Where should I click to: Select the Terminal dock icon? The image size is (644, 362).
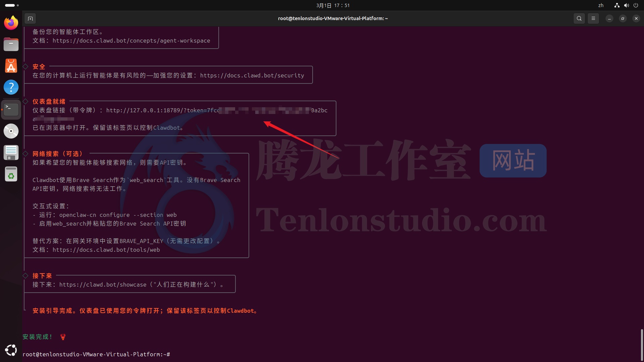[x=11, y=109]
